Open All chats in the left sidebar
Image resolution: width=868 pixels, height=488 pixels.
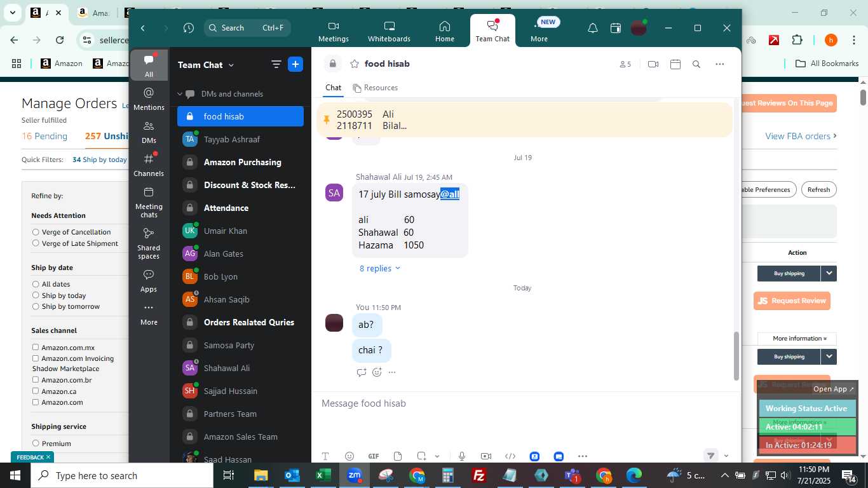point(149,65)
